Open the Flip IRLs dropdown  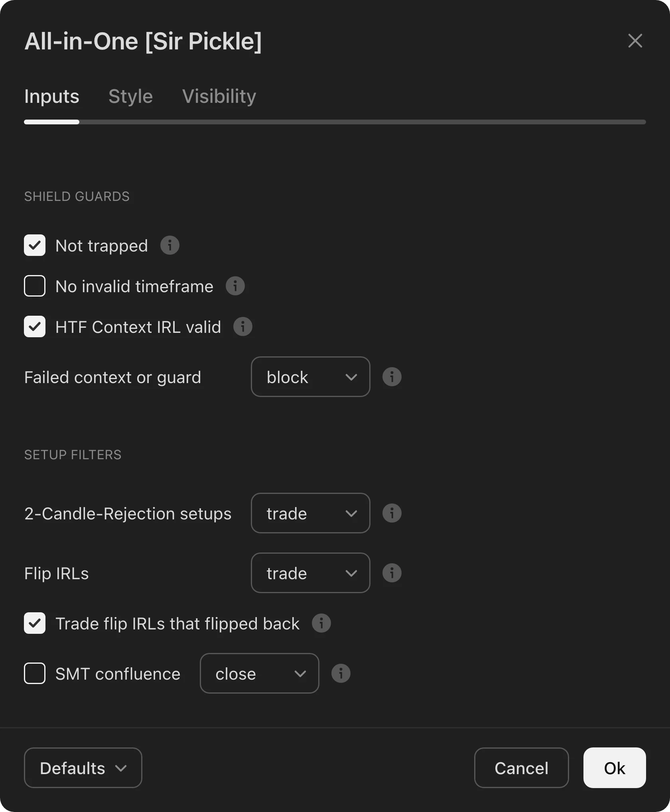310,573
